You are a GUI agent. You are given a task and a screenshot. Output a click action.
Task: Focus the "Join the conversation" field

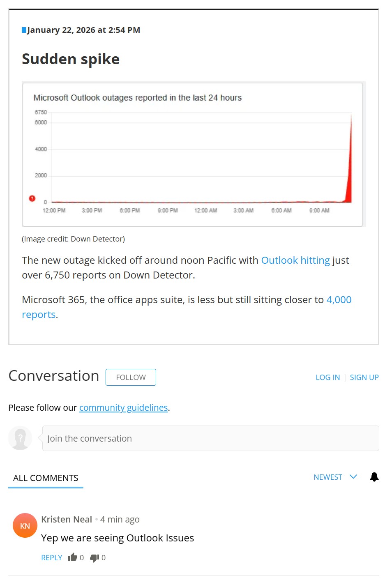(210, 438)
